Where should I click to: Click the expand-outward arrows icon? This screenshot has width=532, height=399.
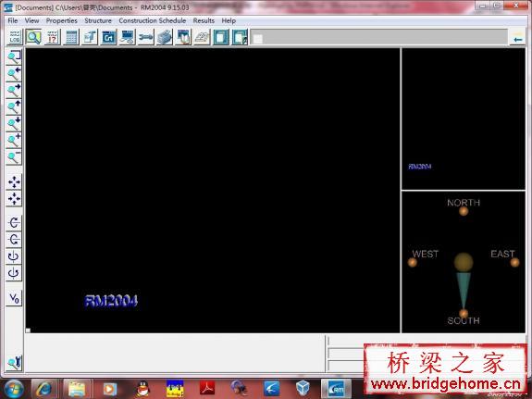coord(14,182)
